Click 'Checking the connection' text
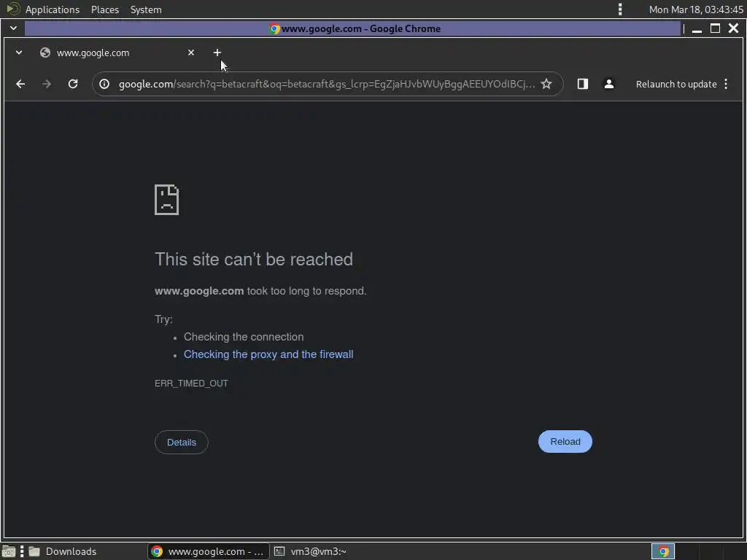This screenshot has height=560, width=747. 244,337
